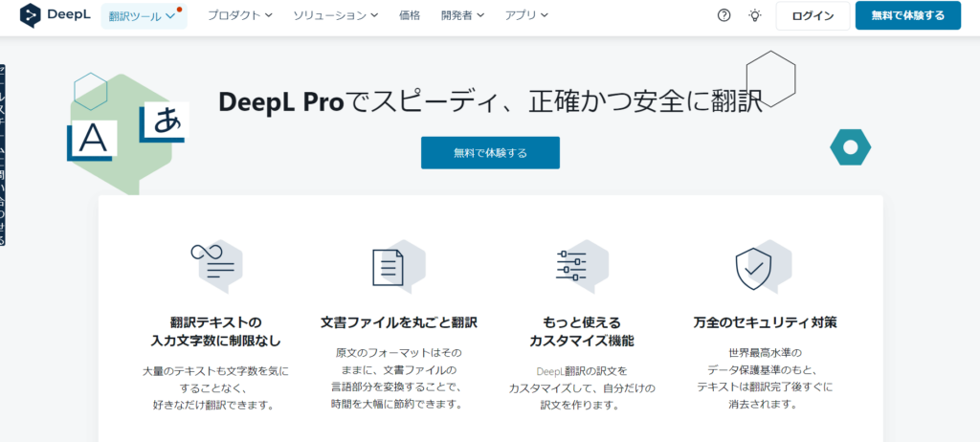
Task: Open the ソリューション menu
Action: point(336,15)
